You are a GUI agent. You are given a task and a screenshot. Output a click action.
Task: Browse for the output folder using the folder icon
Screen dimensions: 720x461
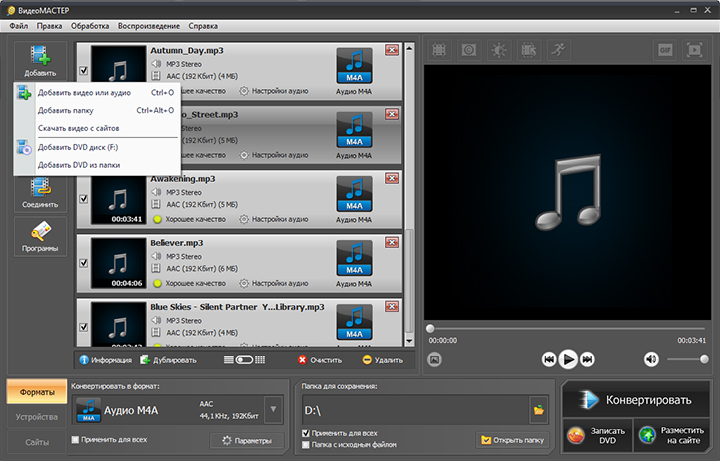pyautogui.click(x=539, y=410)
